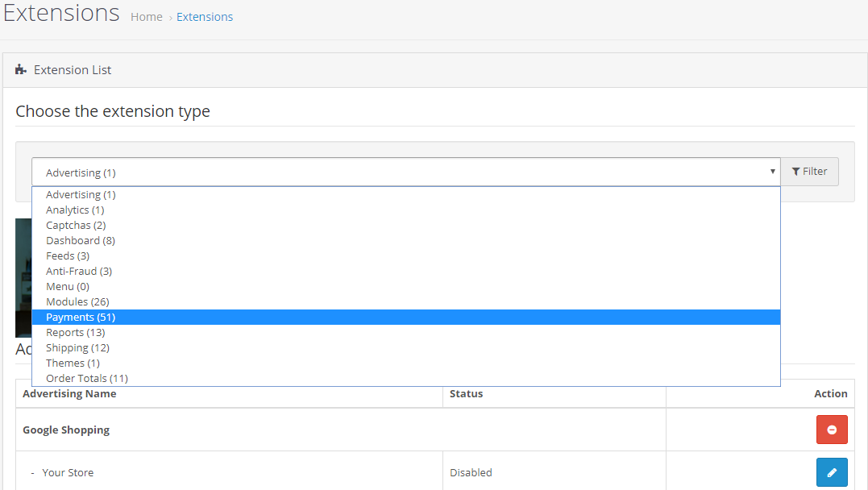Screen dimensions: 868x490
Task: Open the Extensions breadcrumb link
Action: coord(205,17)
